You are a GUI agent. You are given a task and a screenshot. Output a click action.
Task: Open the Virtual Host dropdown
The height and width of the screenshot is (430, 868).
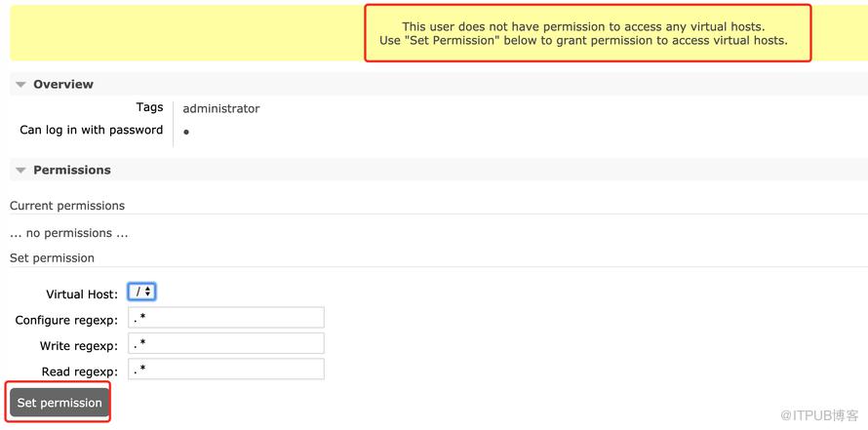[142, 292]
